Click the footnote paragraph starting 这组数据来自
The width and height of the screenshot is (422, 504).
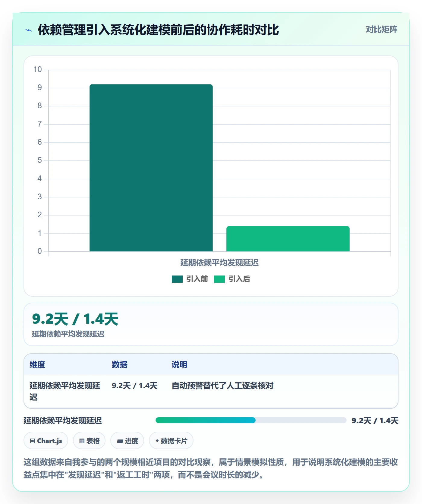pos(211,468)
